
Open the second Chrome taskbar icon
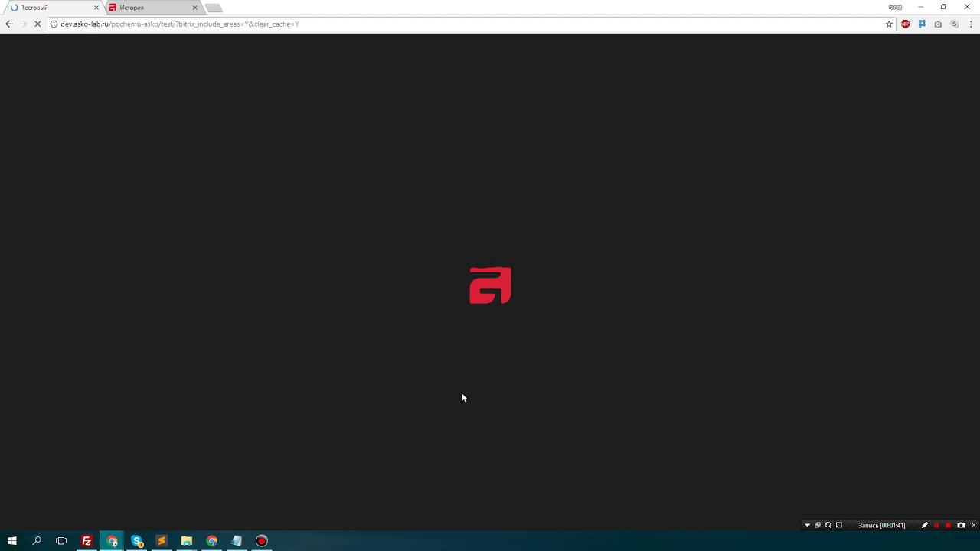[x=212, y=541]
